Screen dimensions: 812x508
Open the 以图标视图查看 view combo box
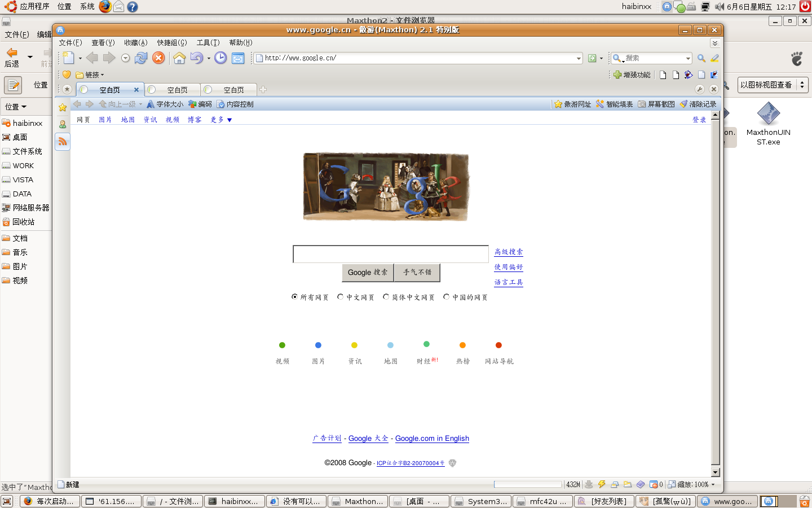773,85
